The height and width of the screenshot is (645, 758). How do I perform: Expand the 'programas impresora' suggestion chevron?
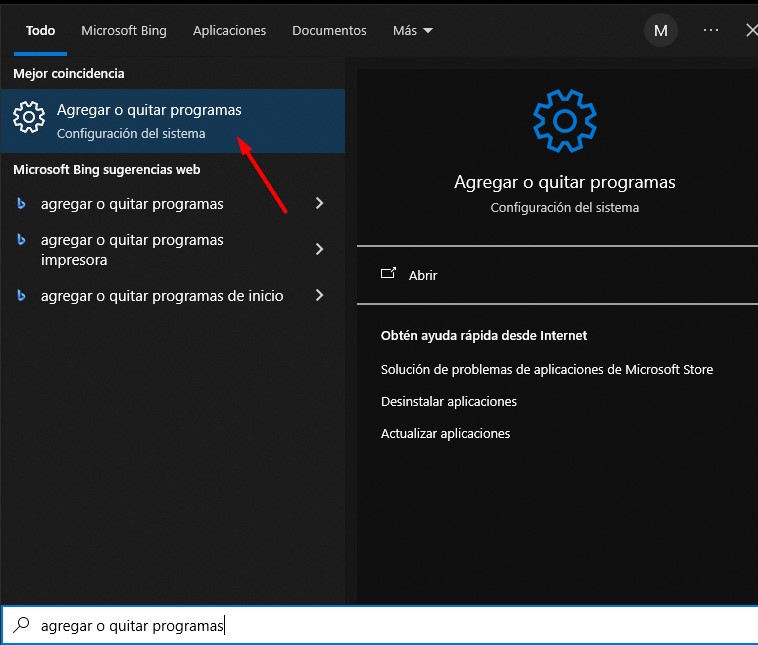319,249
